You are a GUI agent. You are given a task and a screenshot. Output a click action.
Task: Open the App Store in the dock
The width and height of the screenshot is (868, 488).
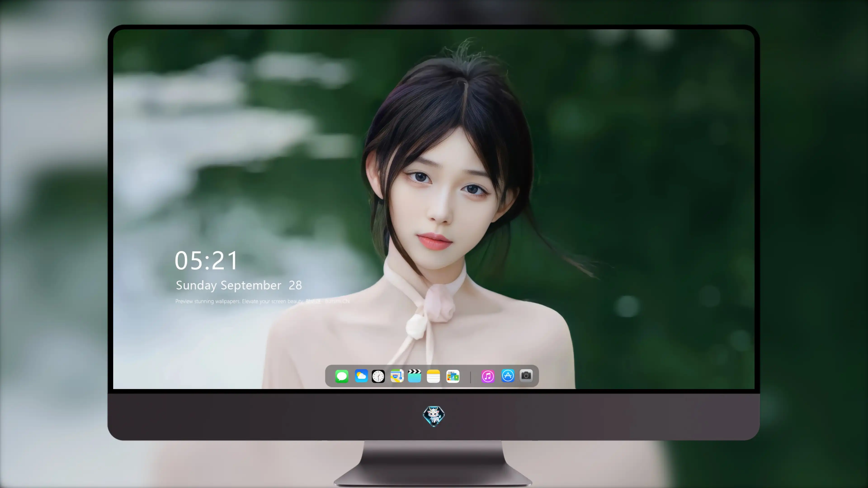tap(508, 376)
